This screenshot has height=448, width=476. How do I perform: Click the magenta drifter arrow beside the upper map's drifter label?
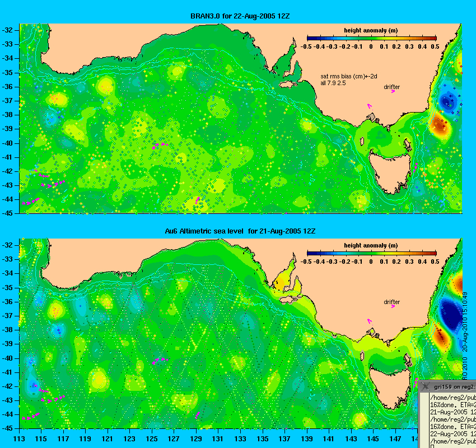[393, 91]
